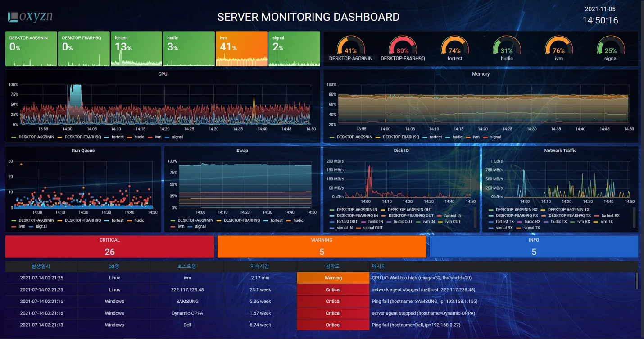Open the Swap panel title menu
The height and width of the screenshot is (339, 644).
pyautogui.click(x=242, y=151)
